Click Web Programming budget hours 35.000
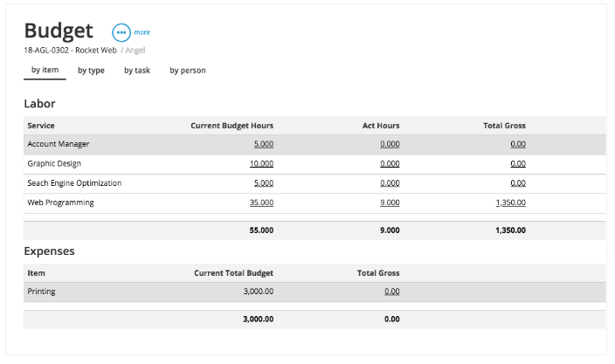This screenshot has height=364, width=615. pyautogui.click(x=261, y=203)
